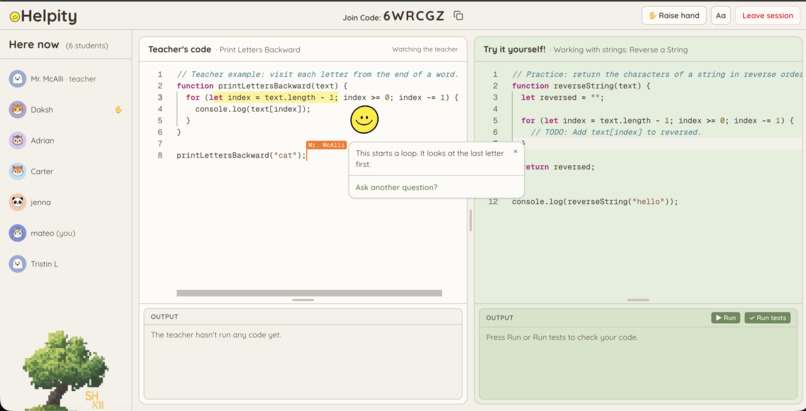The height and width of the screenshot is (411, 806).
Task: Click 'function reverseString(text) {' line
Action: 581,86
